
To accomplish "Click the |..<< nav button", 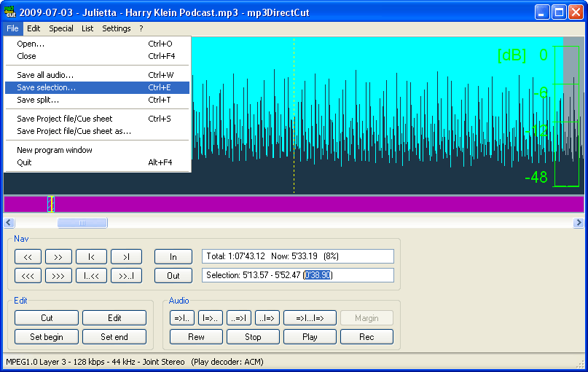I will 91,276.
